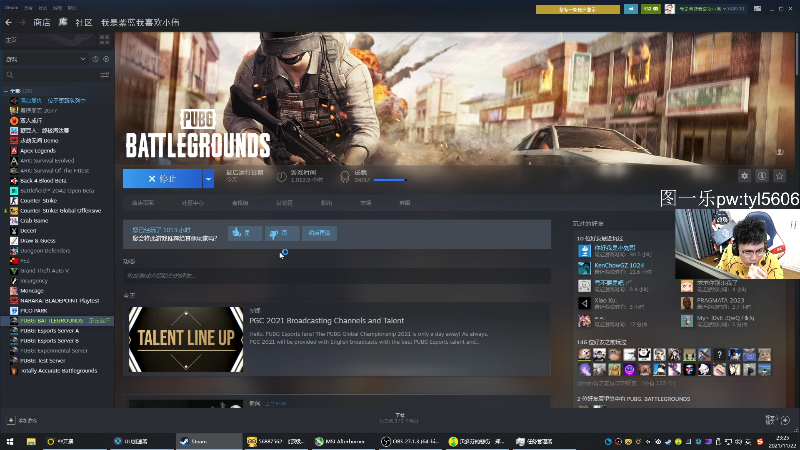800x450 pixels.
Task: Select Battlefield 2042 Open Beta entry
Action: [57, 191]
